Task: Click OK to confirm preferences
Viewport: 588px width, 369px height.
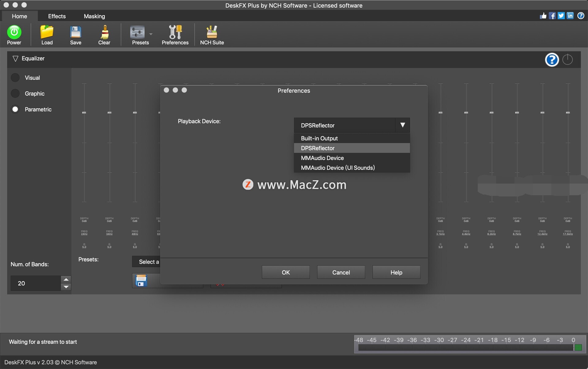Action: (285, 273)
